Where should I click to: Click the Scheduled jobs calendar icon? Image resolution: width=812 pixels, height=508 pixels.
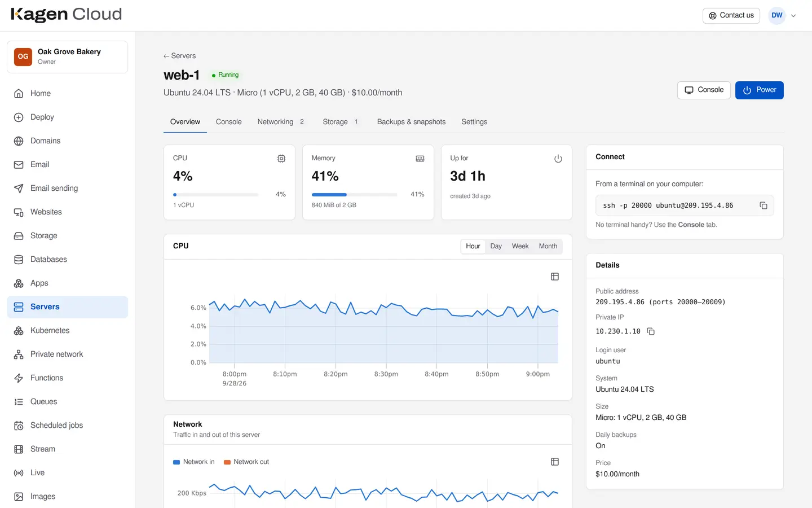coord(19,426)
